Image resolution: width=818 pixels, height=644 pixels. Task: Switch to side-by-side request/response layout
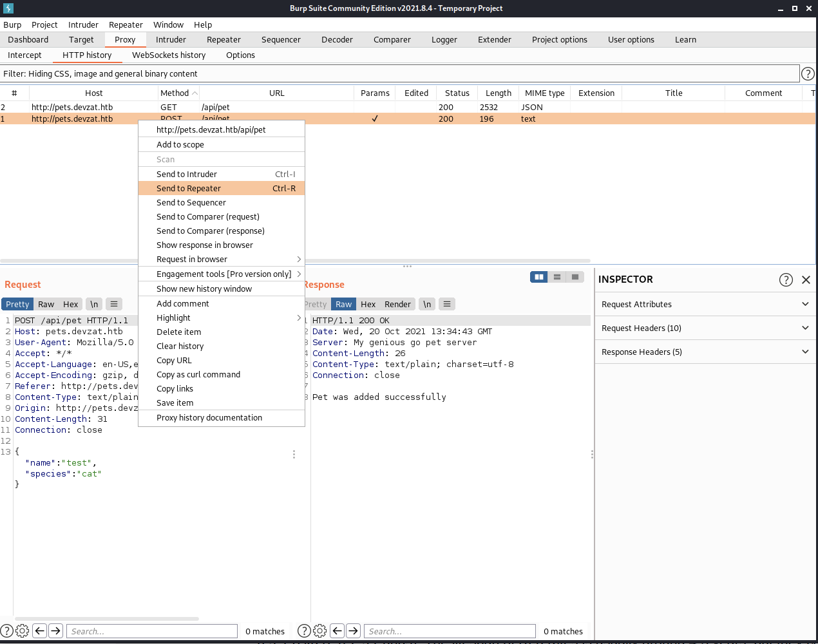coord(539,277)
